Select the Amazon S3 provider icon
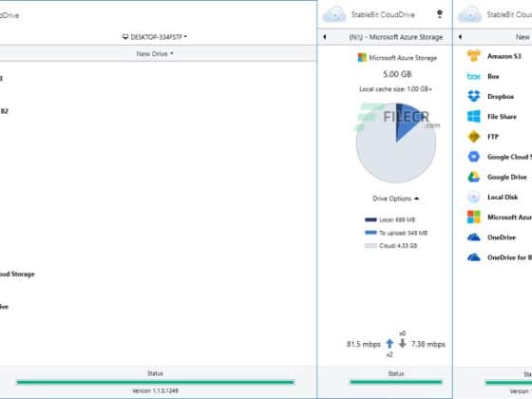The image size is (532, 399). point(474,56)
